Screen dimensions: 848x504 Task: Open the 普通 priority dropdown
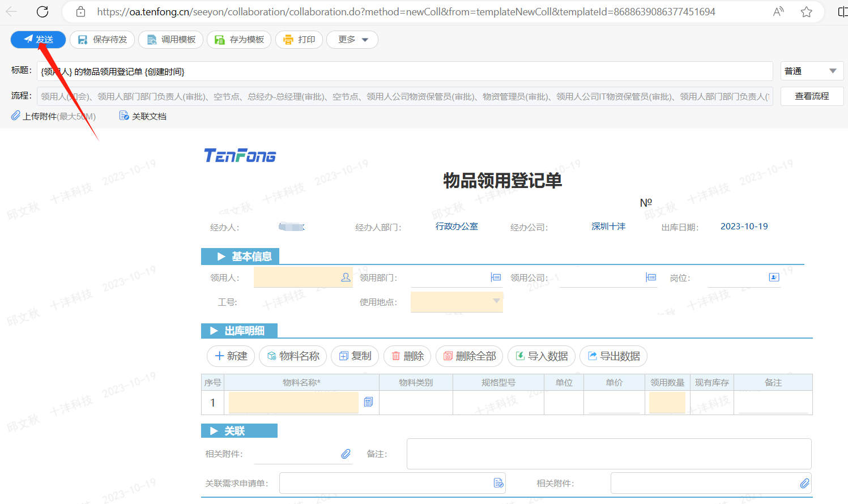(812, 71)
